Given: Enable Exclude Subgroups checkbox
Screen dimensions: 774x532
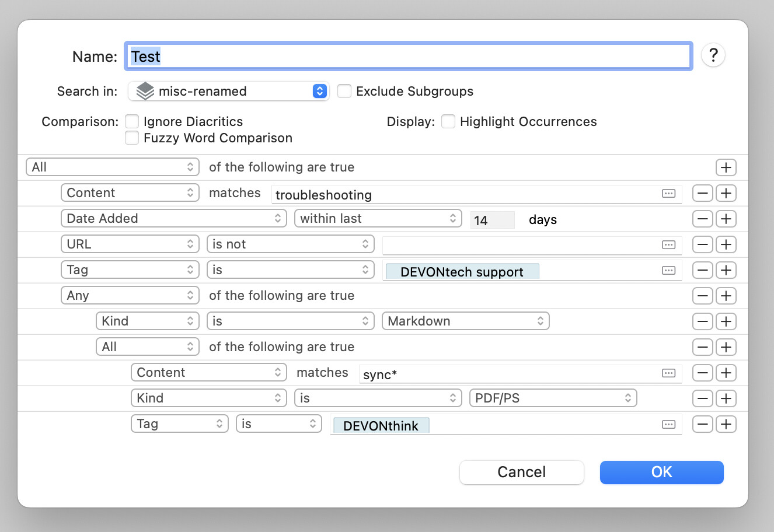Looking at the screenshot, I should [x=344, y=92].
